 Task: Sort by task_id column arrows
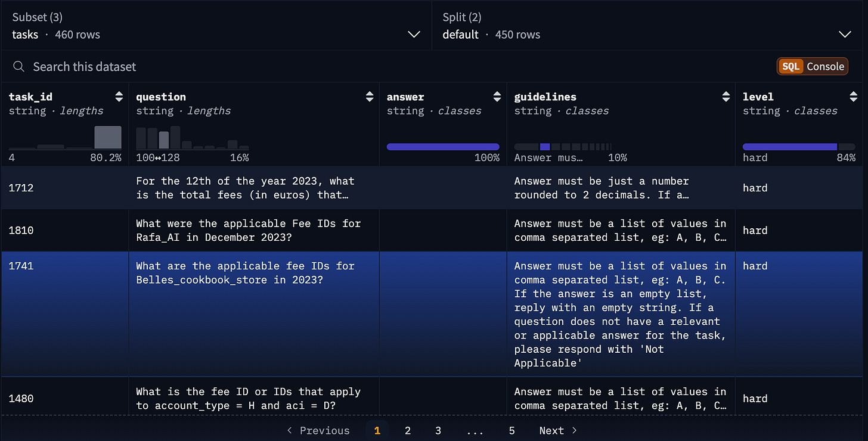click(x=119, y=97)
